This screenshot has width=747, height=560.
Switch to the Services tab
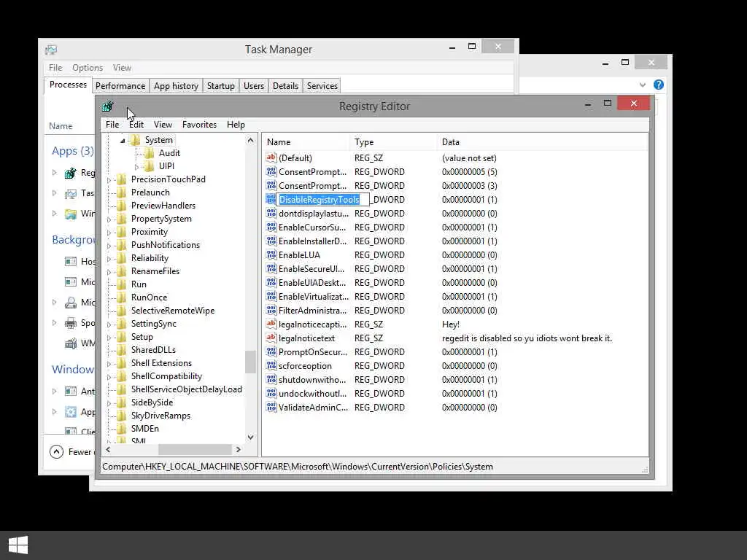[322, 86]
